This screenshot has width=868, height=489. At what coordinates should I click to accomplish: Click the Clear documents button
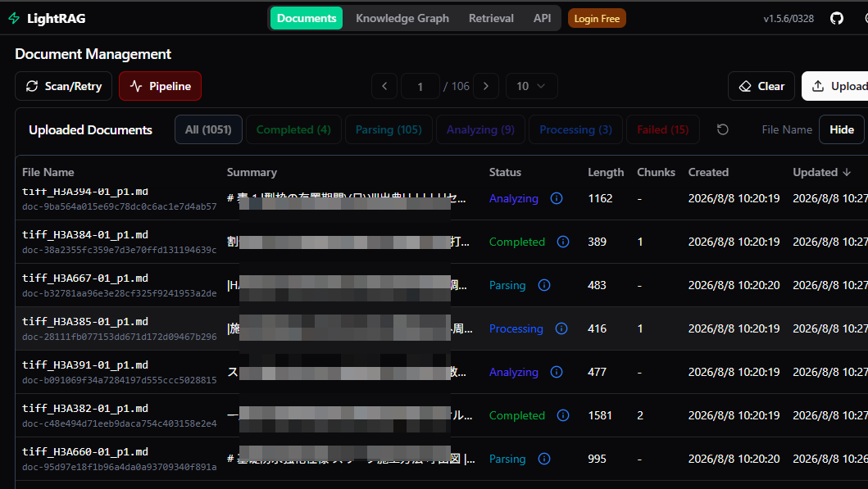(x=761, y=86)
